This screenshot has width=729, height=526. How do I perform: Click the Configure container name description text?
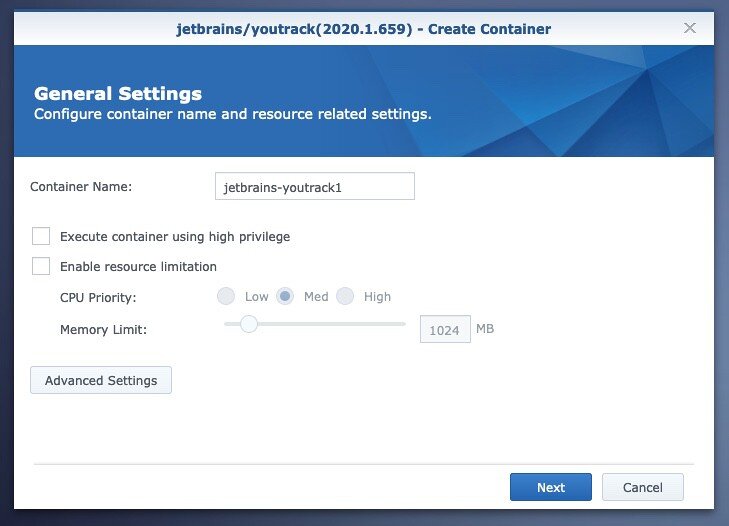click(233, 114)
